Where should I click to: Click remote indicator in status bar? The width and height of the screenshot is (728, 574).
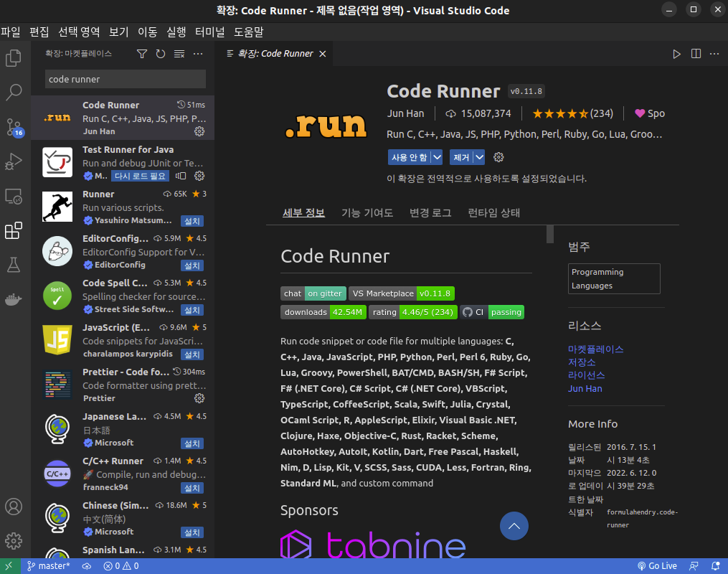click(10, 565)
